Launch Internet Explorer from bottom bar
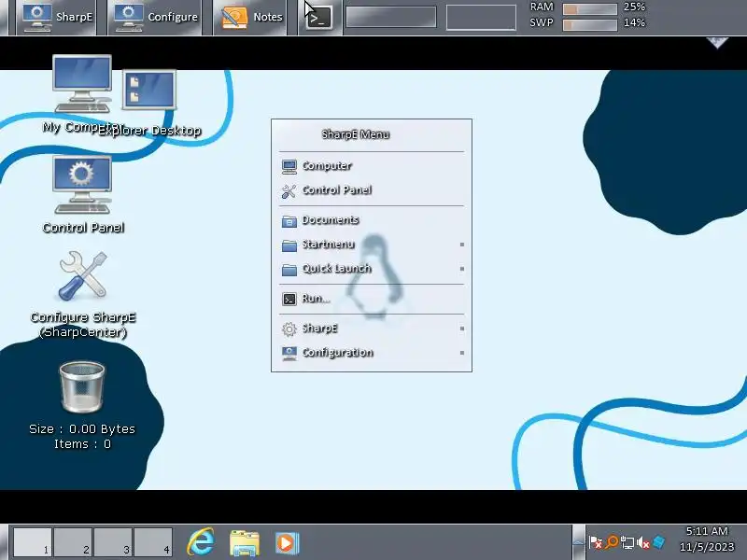Viewport: 747px width, 560px height. click(x=201, y=542)
